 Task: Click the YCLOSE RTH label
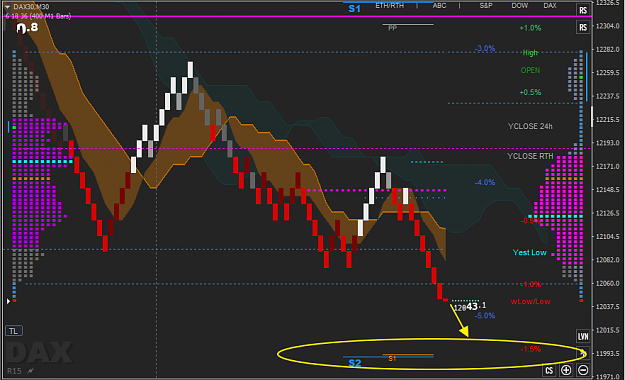[530, 156]
